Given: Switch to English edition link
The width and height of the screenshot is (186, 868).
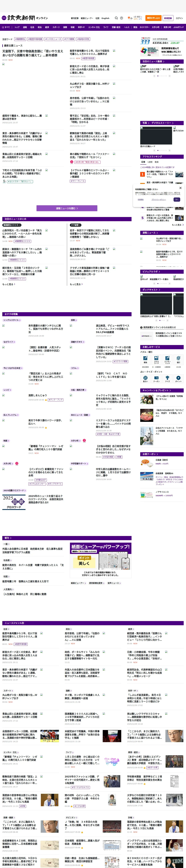Looking at the screenshot, I should tap(105, 19).
